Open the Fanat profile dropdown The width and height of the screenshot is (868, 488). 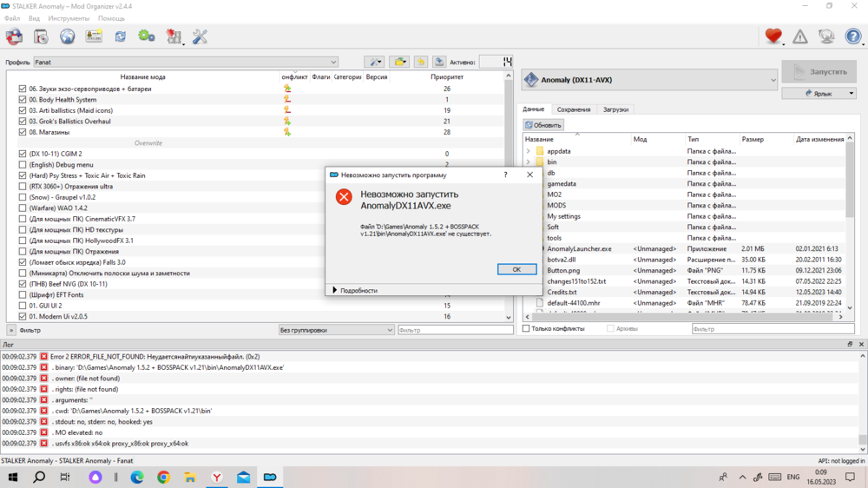(x=185, y=63)
